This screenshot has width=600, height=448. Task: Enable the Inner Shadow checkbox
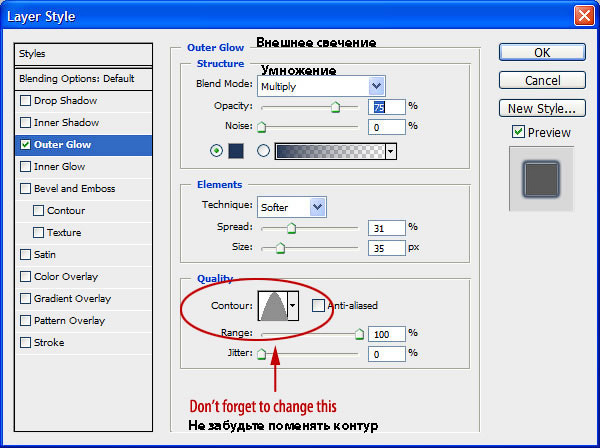25,122
